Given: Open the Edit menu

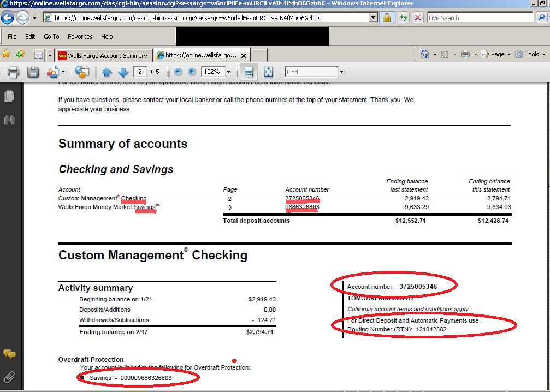Looking at the screenshot, I should [30, 37].
